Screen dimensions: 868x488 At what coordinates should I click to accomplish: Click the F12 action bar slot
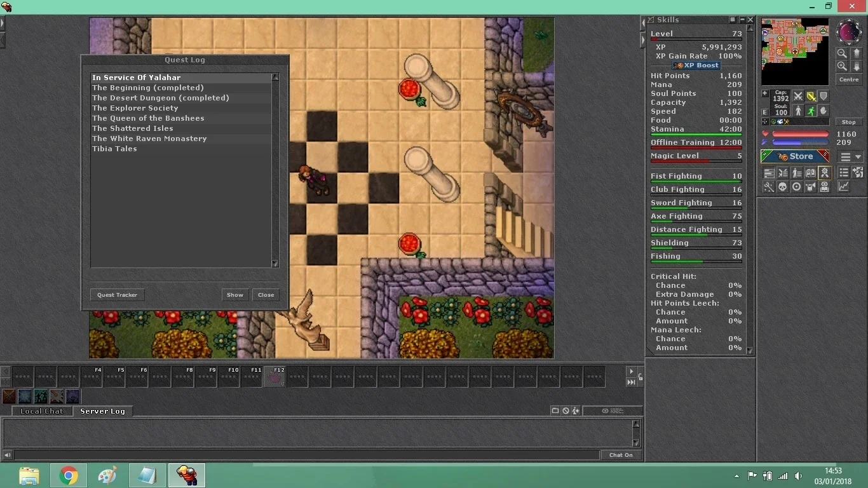click(275, 377)
